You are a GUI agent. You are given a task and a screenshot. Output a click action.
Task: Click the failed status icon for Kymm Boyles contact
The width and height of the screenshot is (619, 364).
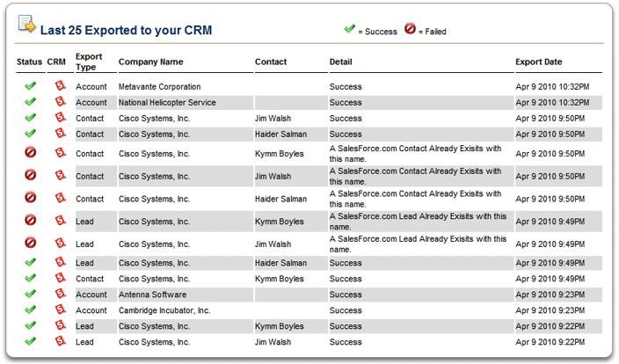[31, 152]
